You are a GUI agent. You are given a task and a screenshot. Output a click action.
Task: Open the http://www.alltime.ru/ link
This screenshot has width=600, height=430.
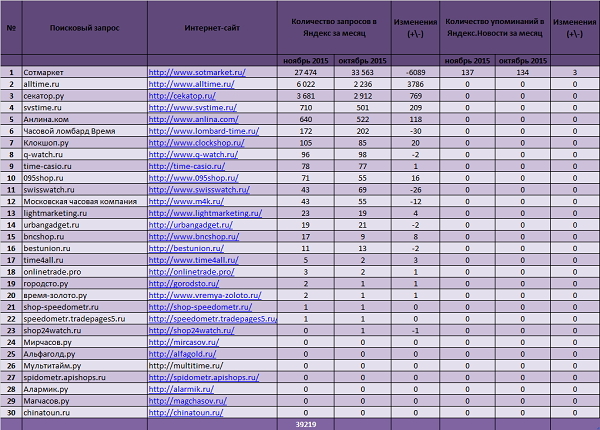click(191, 84)
